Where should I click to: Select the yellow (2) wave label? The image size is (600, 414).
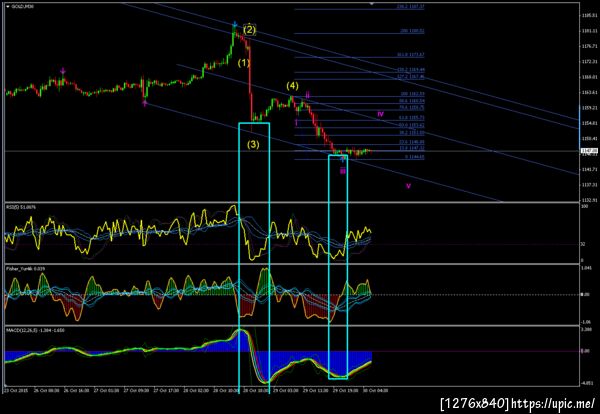[x=249, y=29]
